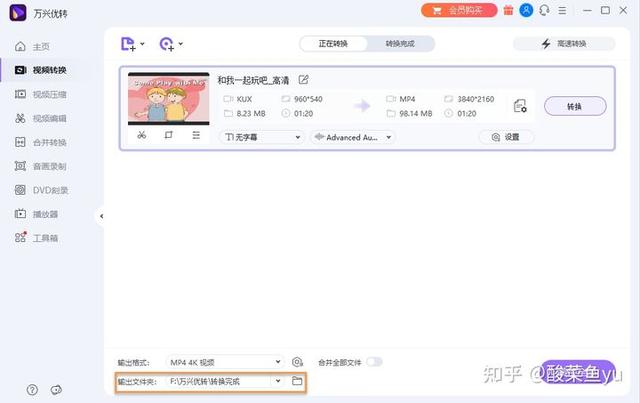The image size is (640, 403).
Task: Click the file title 和我一起玩吧_高清
Action: click(253, 80)
